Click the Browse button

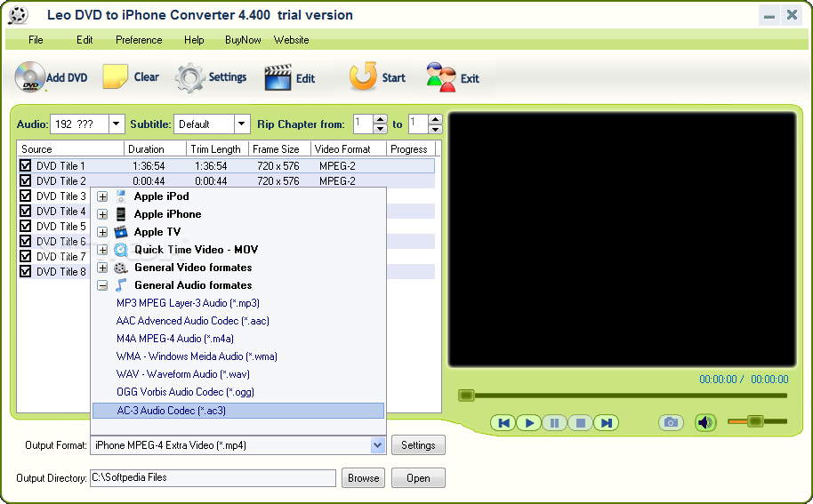[363, 478]
